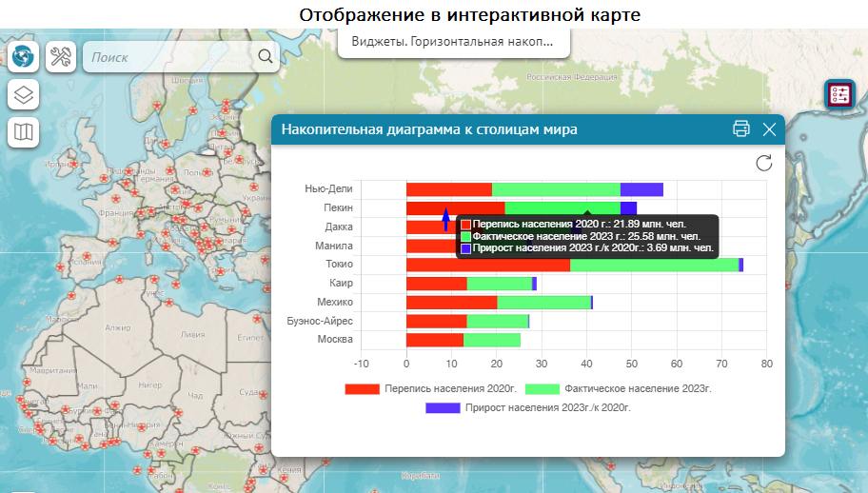Print the stacked chart via printer icon
This screenshot has width=868, height=493.
pyautogui.click(x=741, y=129)
